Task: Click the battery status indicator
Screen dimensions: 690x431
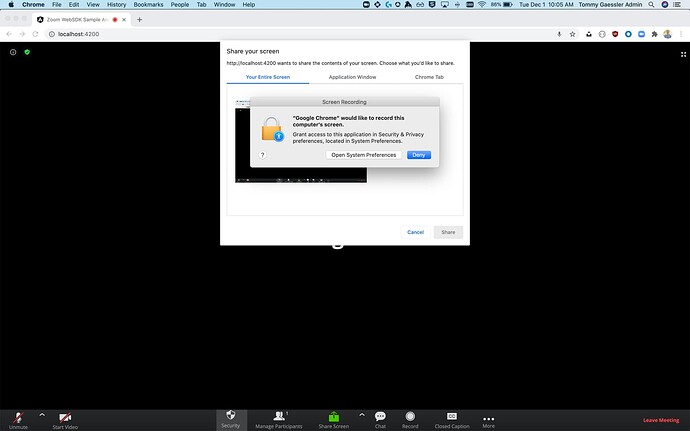Action: click(502, 4)
